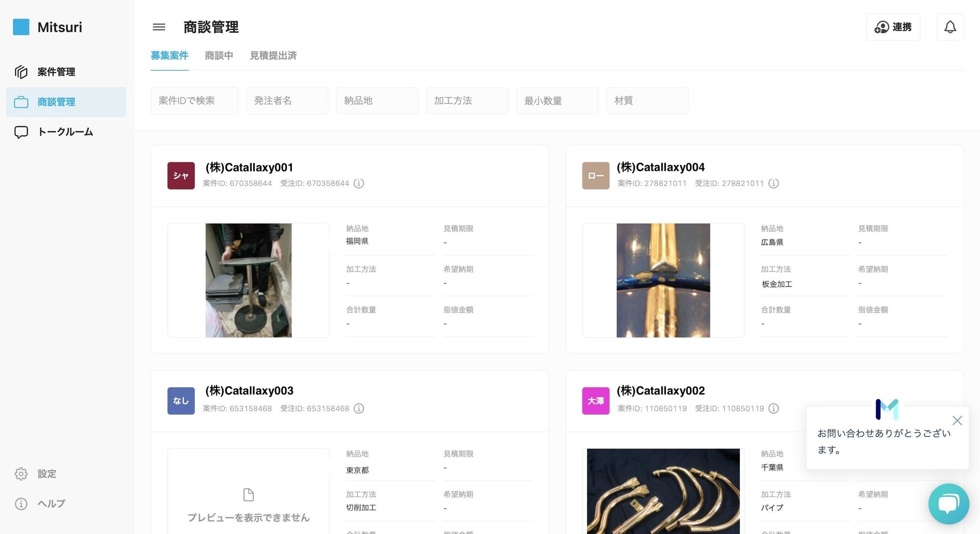980x534 pixels.
Task: Click the M logo on chat popup
Action: pos(887,409)
